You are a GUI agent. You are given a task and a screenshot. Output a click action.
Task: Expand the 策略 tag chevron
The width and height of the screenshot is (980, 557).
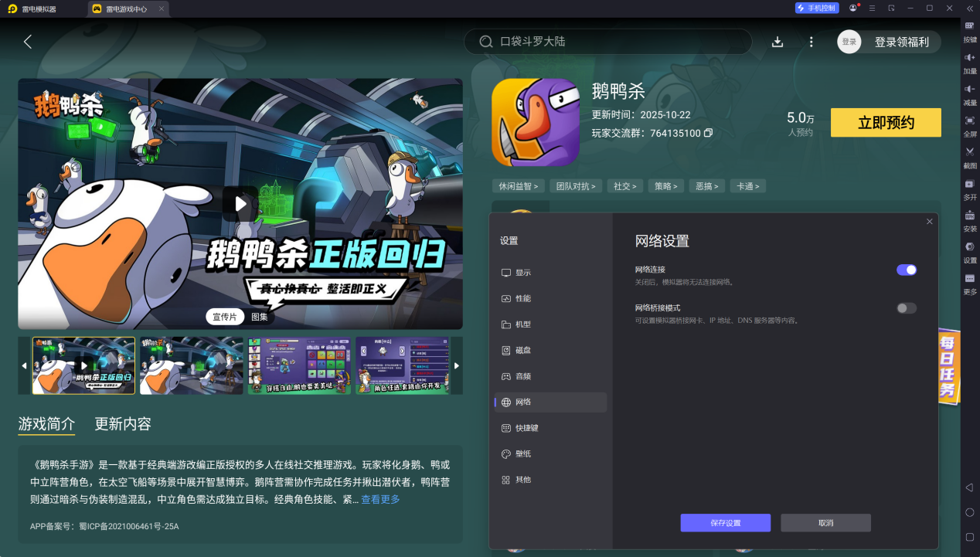675,185
